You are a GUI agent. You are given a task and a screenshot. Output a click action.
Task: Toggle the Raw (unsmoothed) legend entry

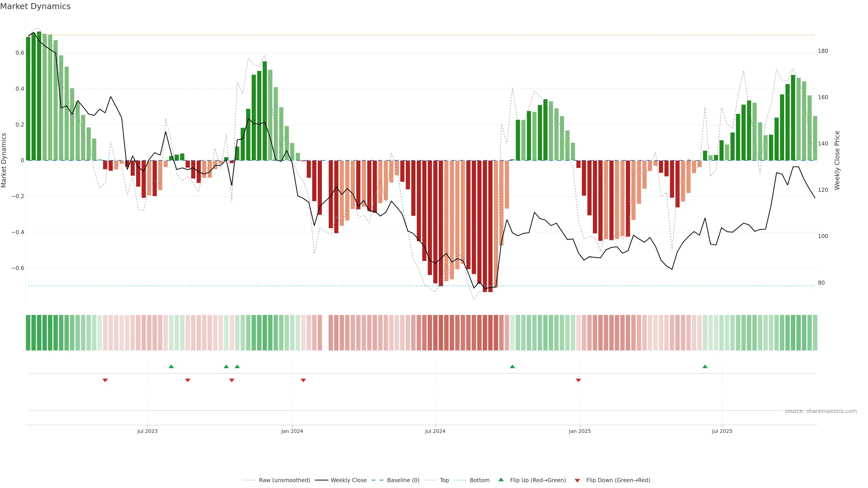click(284, 480)
